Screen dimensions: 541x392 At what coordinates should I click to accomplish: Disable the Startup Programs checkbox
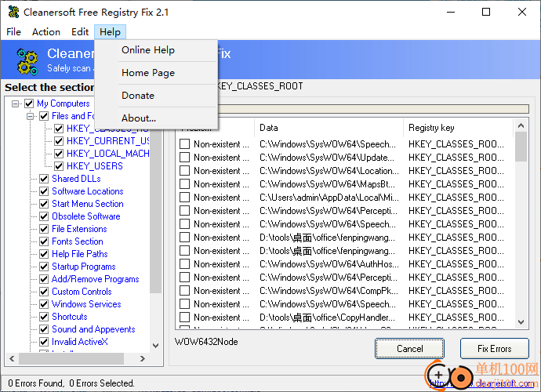pos(44,267)
